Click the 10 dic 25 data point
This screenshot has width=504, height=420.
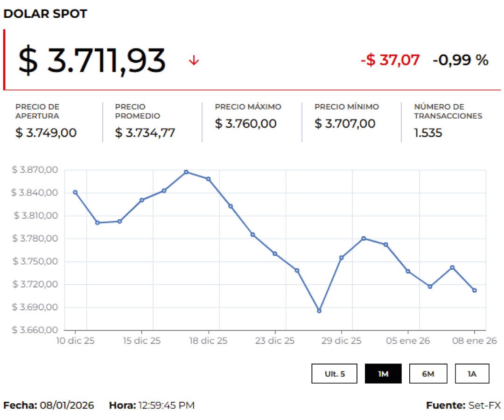(75, 192)
